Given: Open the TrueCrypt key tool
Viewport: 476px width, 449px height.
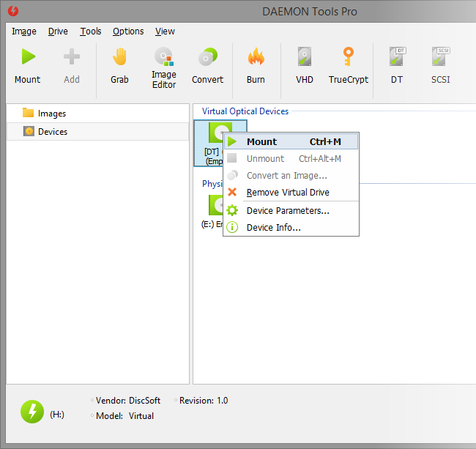Looking at the screenshot, I should [x=348, y=57].
